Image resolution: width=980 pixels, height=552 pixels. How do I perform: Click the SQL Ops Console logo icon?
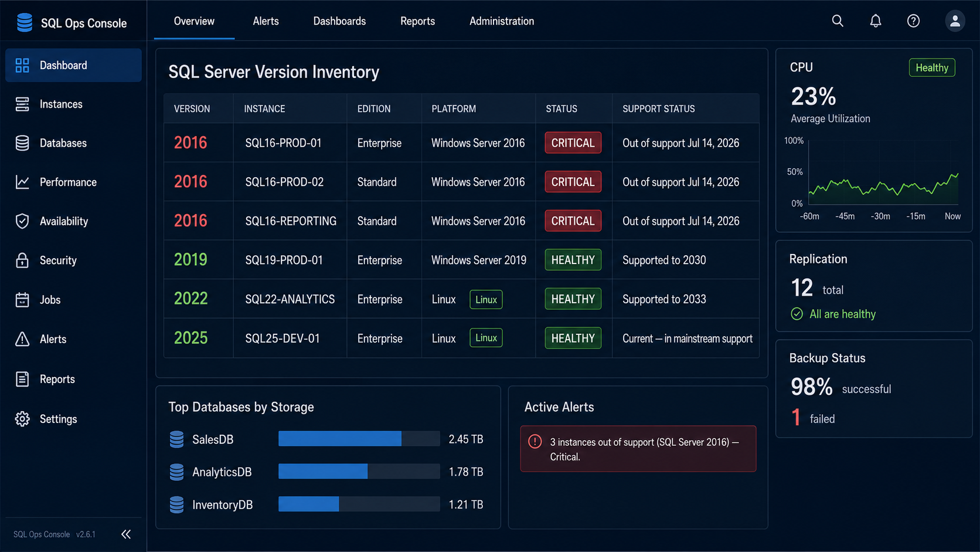25,22
